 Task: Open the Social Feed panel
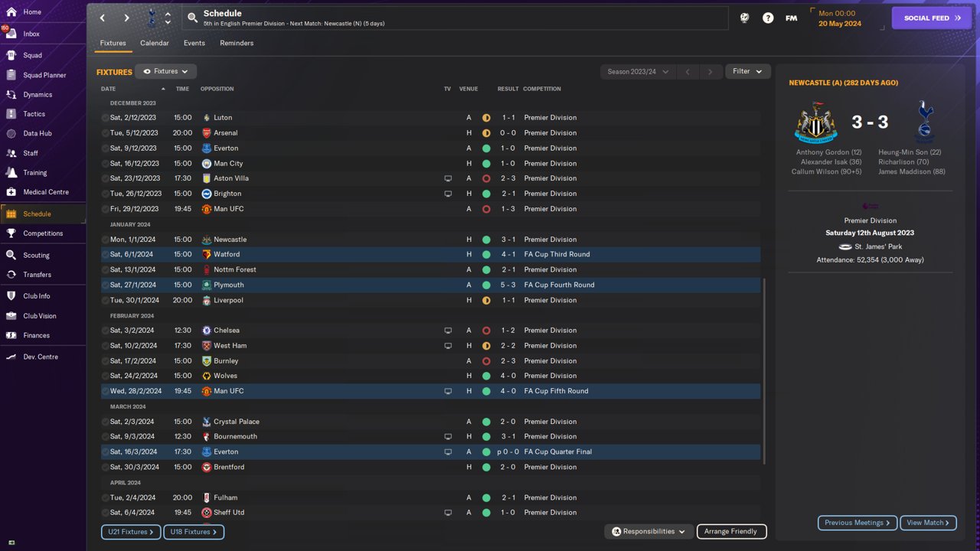[x=932, y=18]
